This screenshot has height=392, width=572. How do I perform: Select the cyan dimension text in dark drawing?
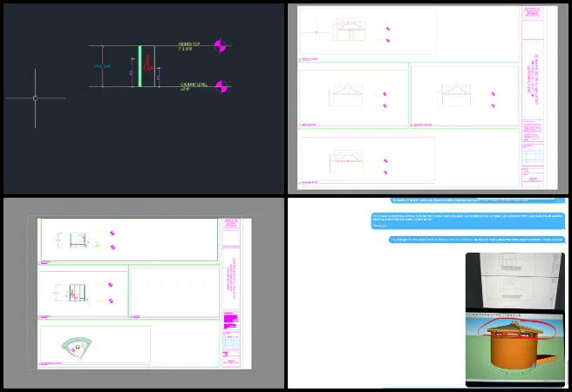[x=101, y=66]
